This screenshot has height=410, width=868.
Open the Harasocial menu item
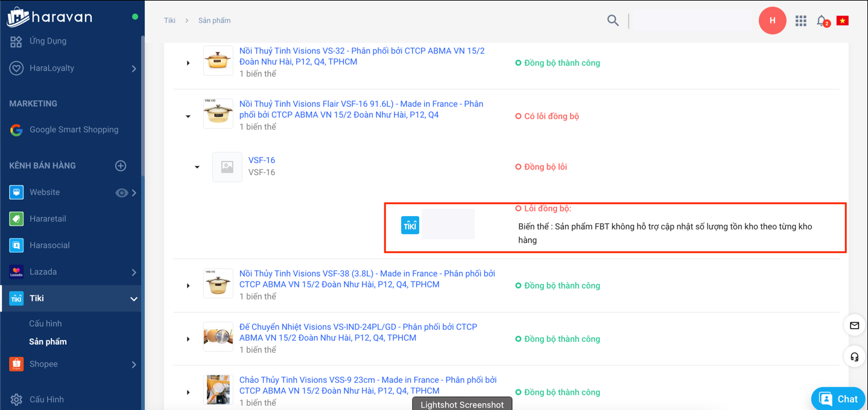[49, 245]
